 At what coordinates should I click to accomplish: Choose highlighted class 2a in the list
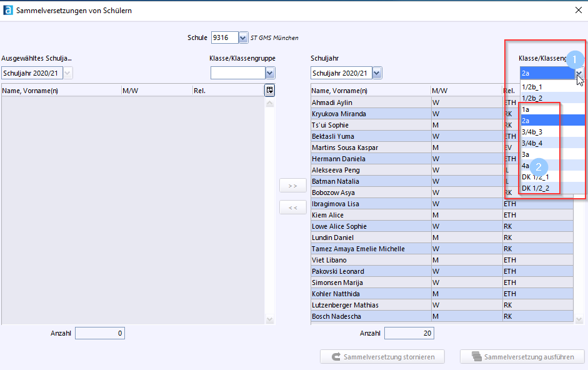coord(552,121)
